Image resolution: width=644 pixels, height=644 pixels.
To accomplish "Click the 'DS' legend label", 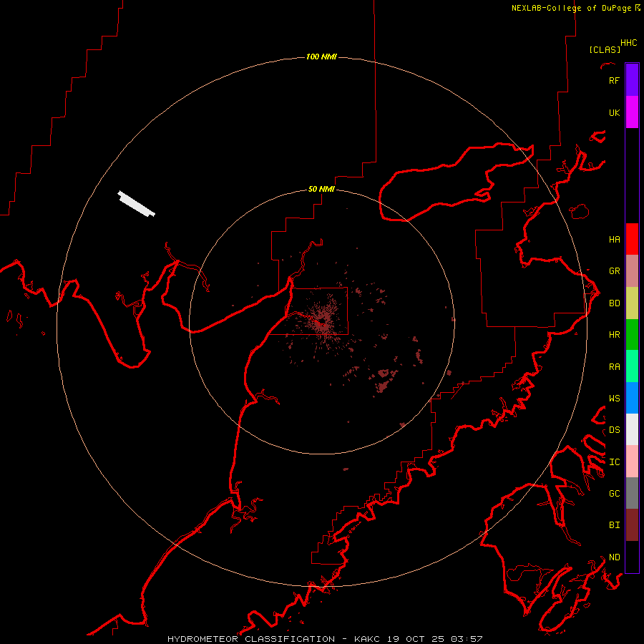I will pos(615,430).
